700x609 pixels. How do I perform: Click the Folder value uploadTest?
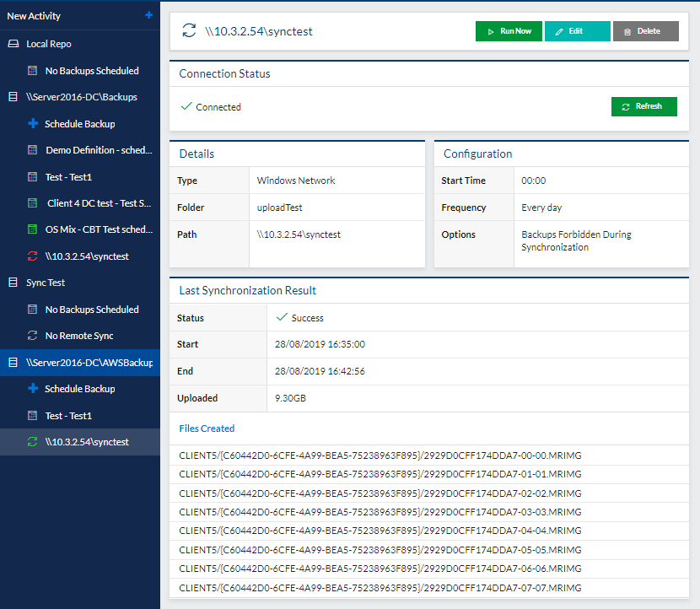(279, 207)
